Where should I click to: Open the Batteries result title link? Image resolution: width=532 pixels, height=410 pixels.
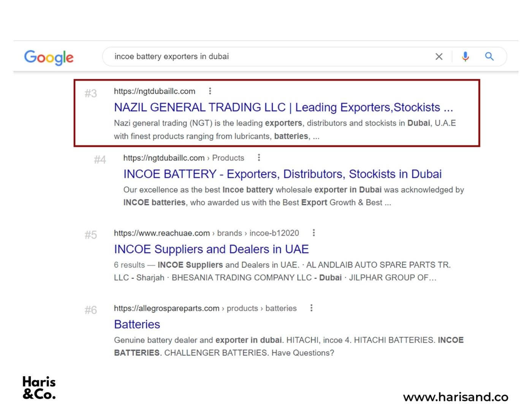click(x=137, y=324)
